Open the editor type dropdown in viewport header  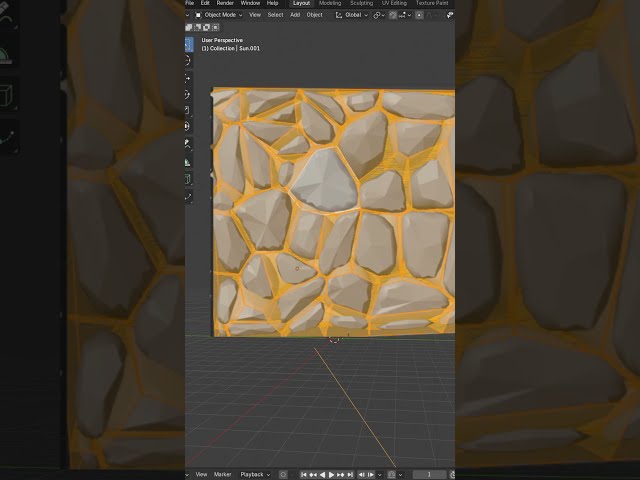click(x=187, y=15)
